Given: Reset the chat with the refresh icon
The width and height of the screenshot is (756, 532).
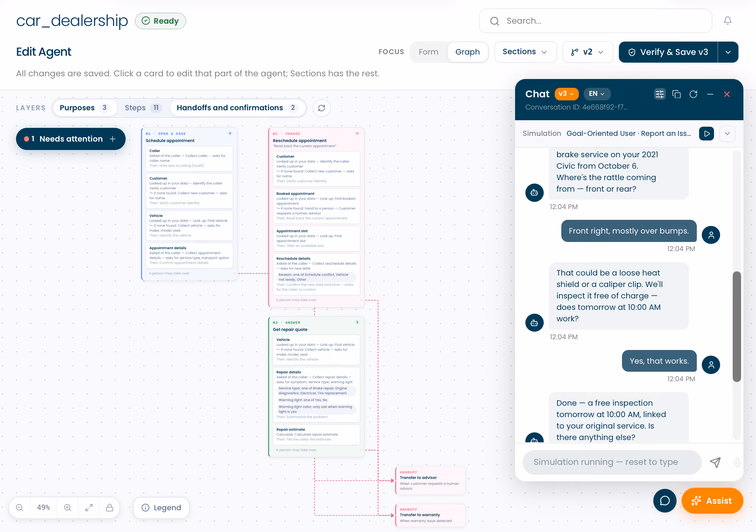Looking at the screenshot, I should coord(693,94).
